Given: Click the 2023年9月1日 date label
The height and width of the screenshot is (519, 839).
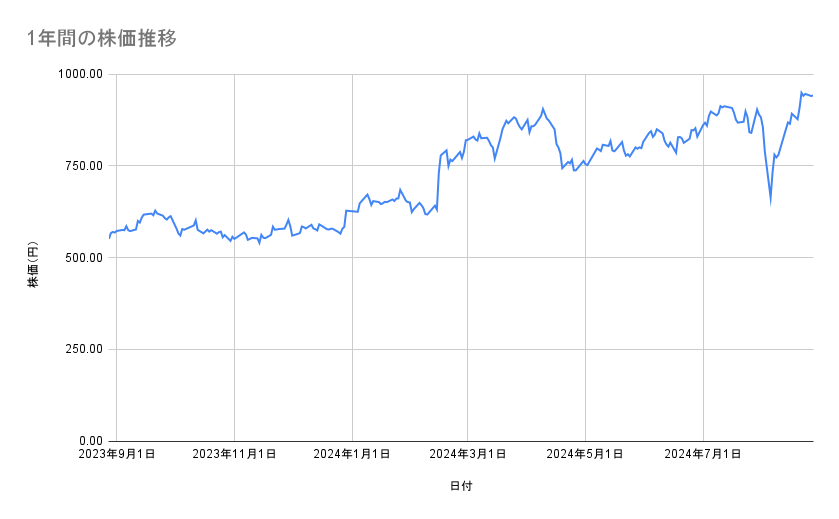Looking at the screenshot, I should (118, 454).
